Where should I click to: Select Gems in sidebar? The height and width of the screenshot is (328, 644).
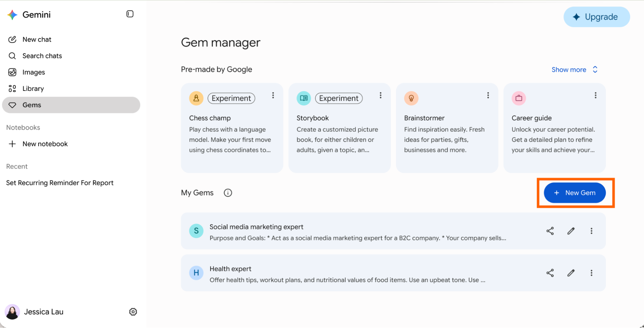point(71,105)
